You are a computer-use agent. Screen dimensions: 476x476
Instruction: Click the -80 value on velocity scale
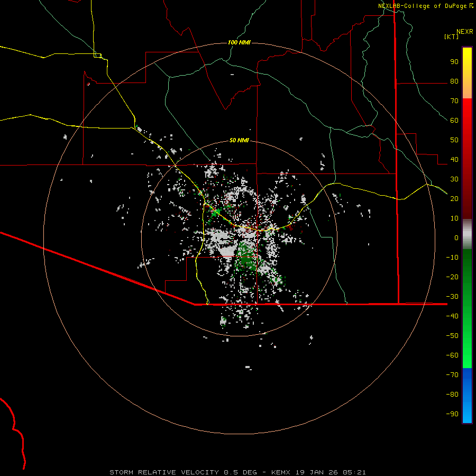click(x=452, y=395)
